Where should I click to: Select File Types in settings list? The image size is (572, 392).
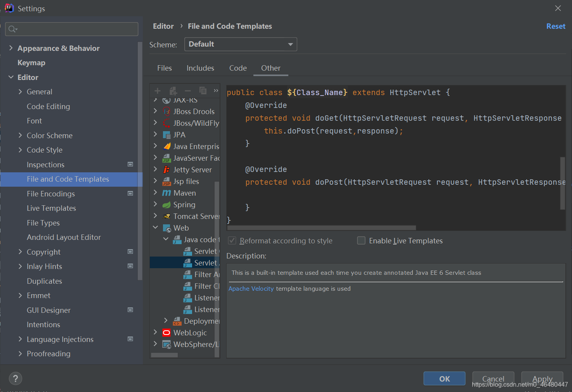pyautogui.click(x=43, y=223)
